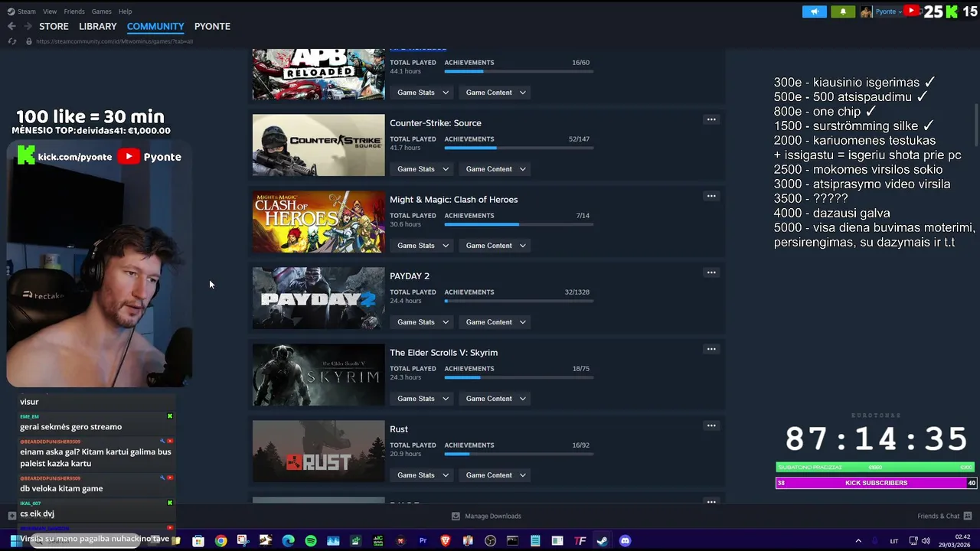Screen dimensions: 980x551
Task: Open the View menu
Action: click(x=50, y=11)
